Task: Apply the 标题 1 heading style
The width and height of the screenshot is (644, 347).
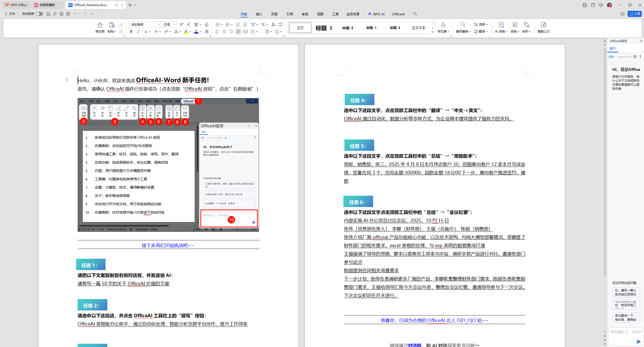Action: [x=324, y=28]
